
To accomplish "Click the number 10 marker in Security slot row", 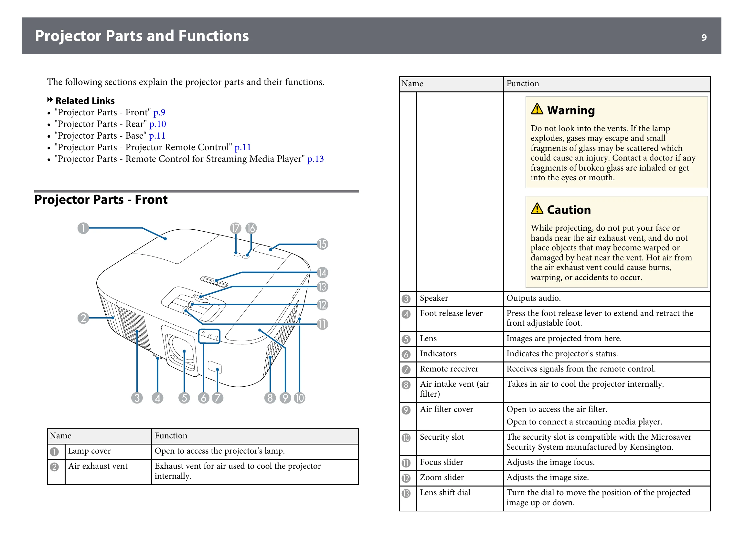I will 406,438.
